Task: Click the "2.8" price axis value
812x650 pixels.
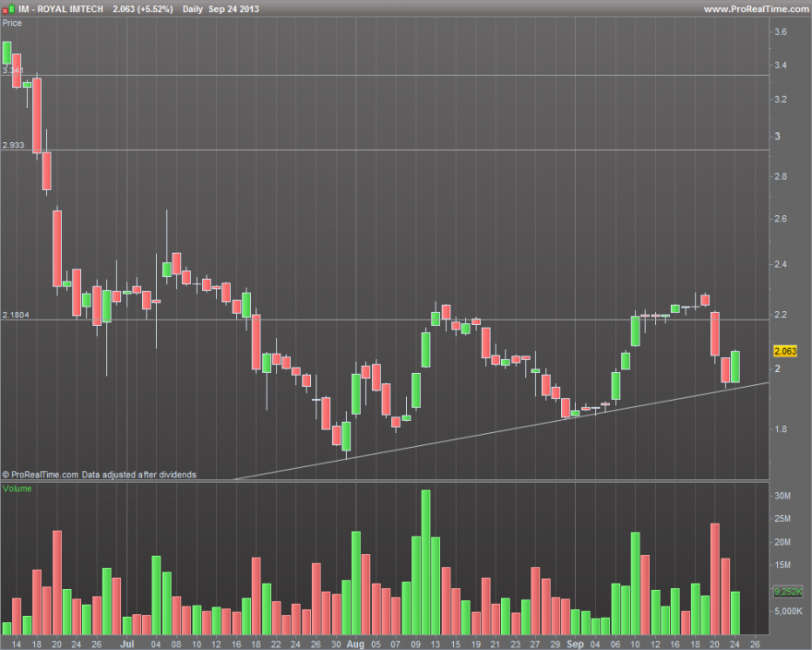Action: pos(780,176)
